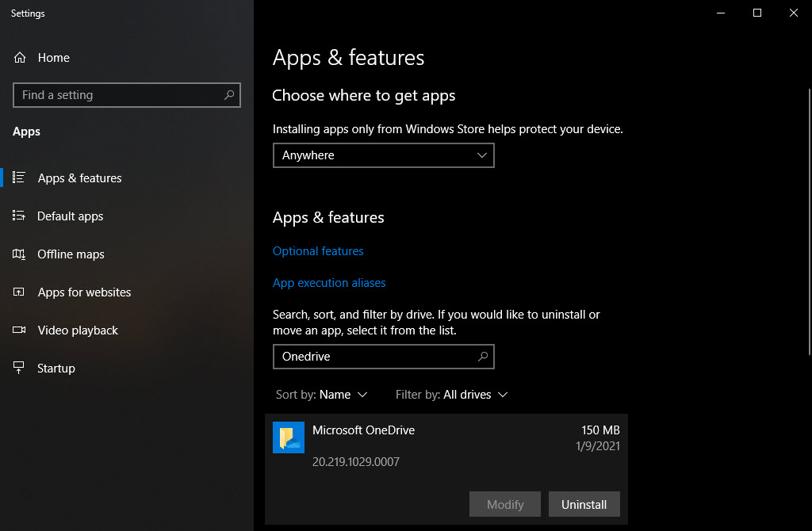This screenshot has height=531, width=812.
Task: Go to Settings Home
Action: pyautogui.click(x=54, y=57)
